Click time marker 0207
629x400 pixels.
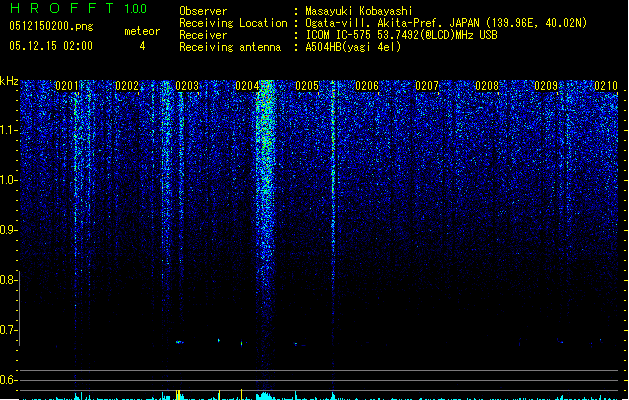click(x=427, y=86)
